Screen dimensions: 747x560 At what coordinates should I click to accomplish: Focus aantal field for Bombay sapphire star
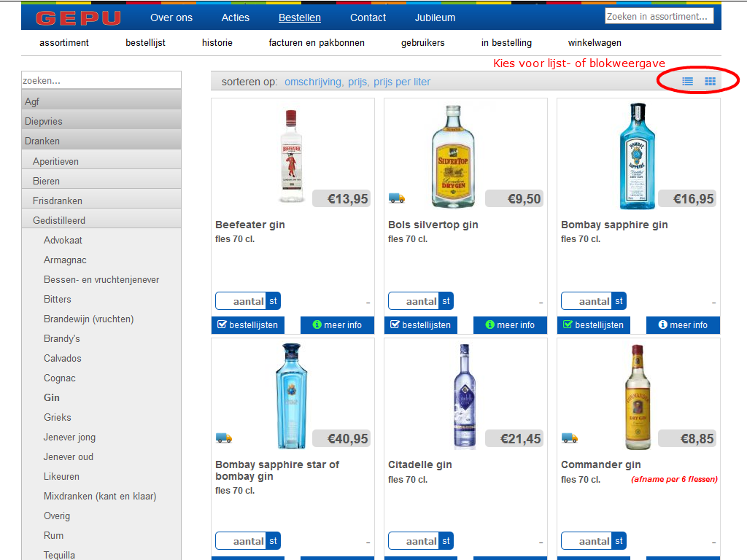click(241, 541)
